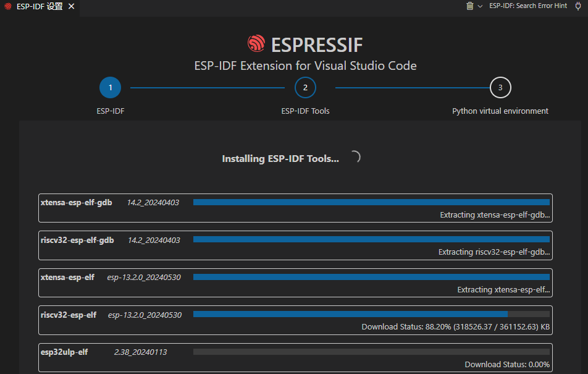588x374 pixels.
Task: Click Installing ESP-IDF Tools... heading
Action: [280, 159]
